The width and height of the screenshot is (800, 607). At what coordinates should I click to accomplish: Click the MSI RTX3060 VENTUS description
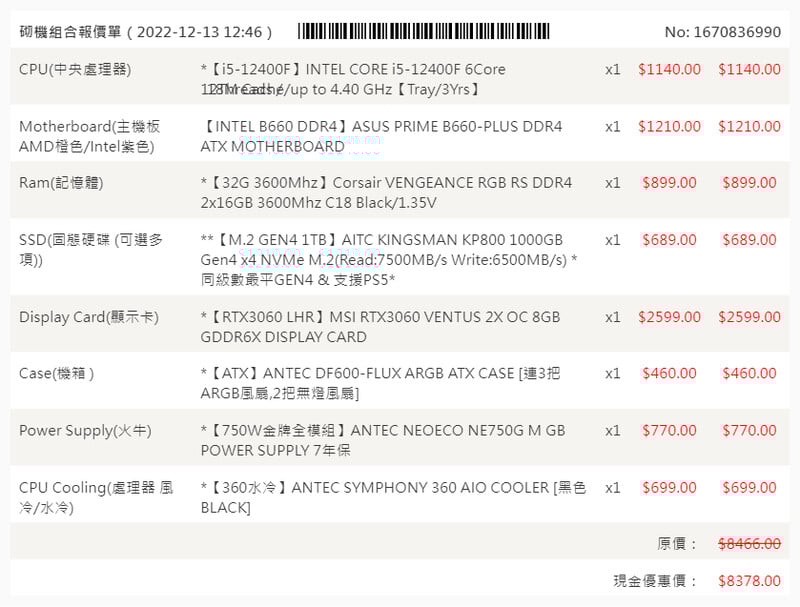(381, 327)
